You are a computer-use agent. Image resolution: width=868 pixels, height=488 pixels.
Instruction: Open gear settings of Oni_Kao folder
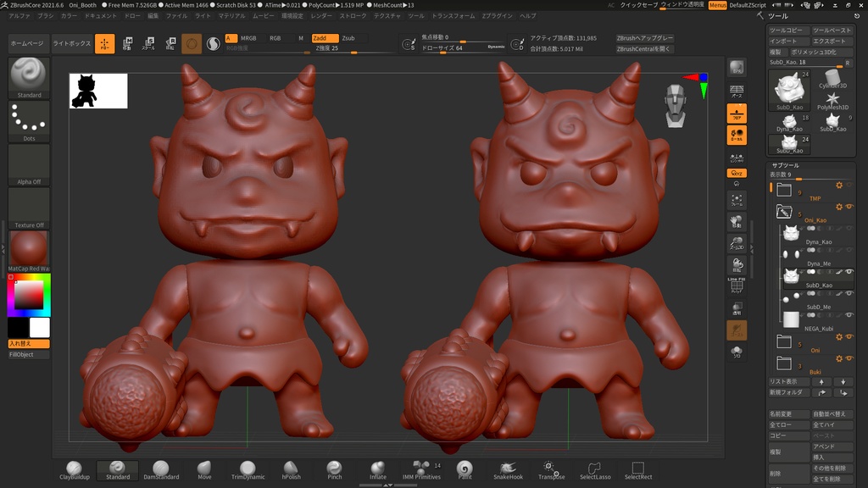point(839,207)
